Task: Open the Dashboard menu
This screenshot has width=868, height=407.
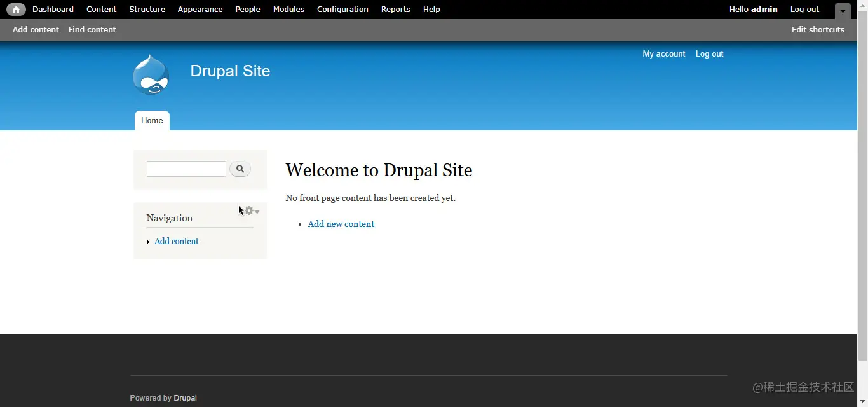Action: coord(53,10)
